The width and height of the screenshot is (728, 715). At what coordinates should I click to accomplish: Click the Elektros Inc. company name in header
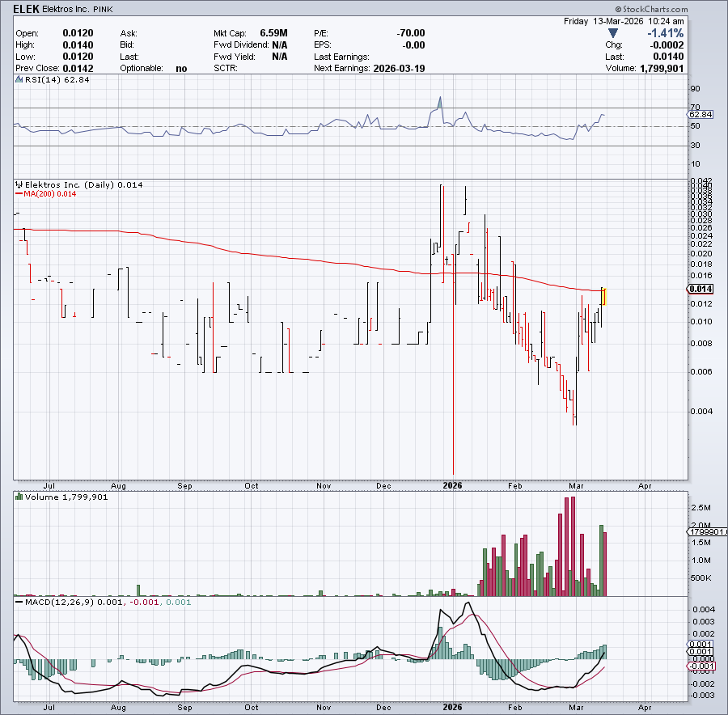pyautogui.click(x=65, y=9)
